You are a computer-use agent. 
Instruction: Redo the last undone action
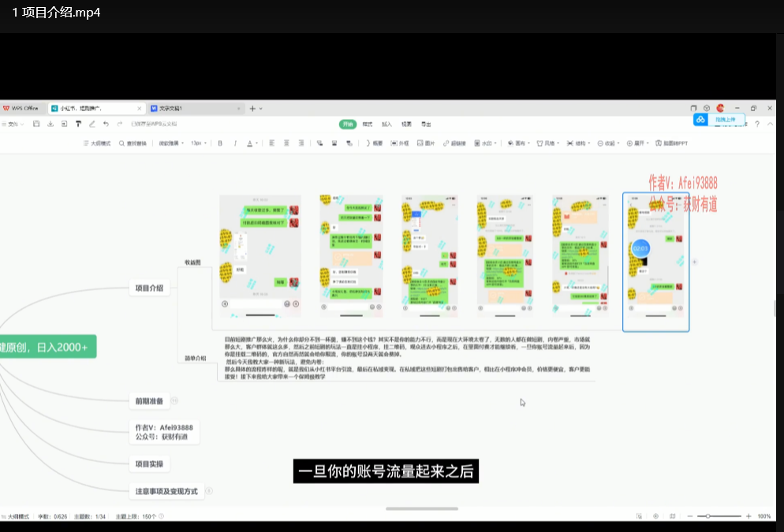[120, 124]
